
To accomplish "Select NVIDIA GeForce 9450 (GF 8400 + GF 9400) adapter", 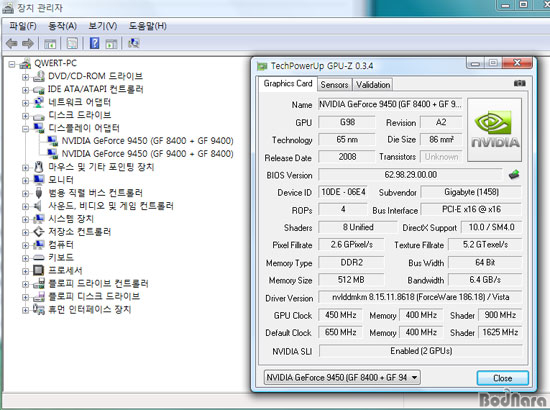I will (x=147, y=141).
